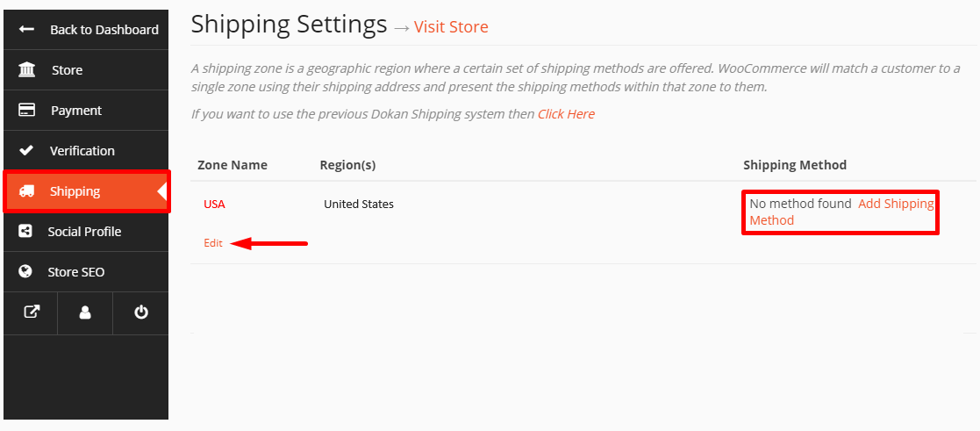Viewport: 980px width, 431px height.
Task: Click Edit under the USA zone
Action: pos(213,243)
